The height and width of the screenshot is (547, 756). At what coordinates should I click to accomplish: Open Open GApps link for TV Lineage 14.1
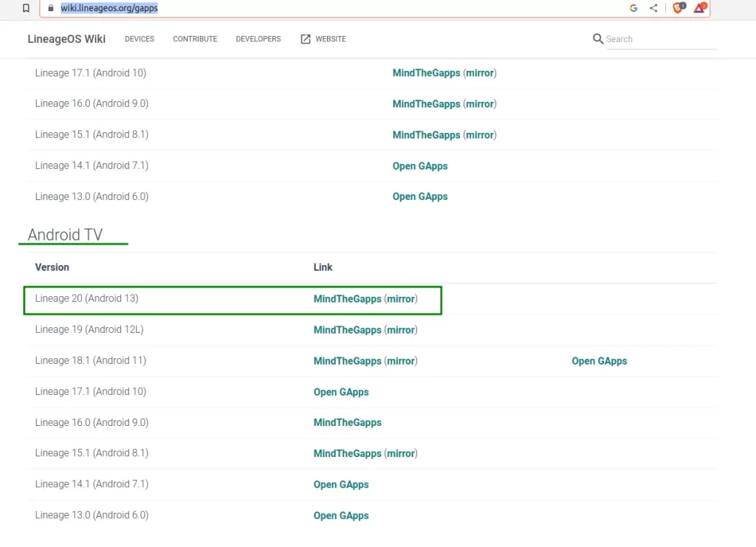pyautogui.click(x=341, y=484)
